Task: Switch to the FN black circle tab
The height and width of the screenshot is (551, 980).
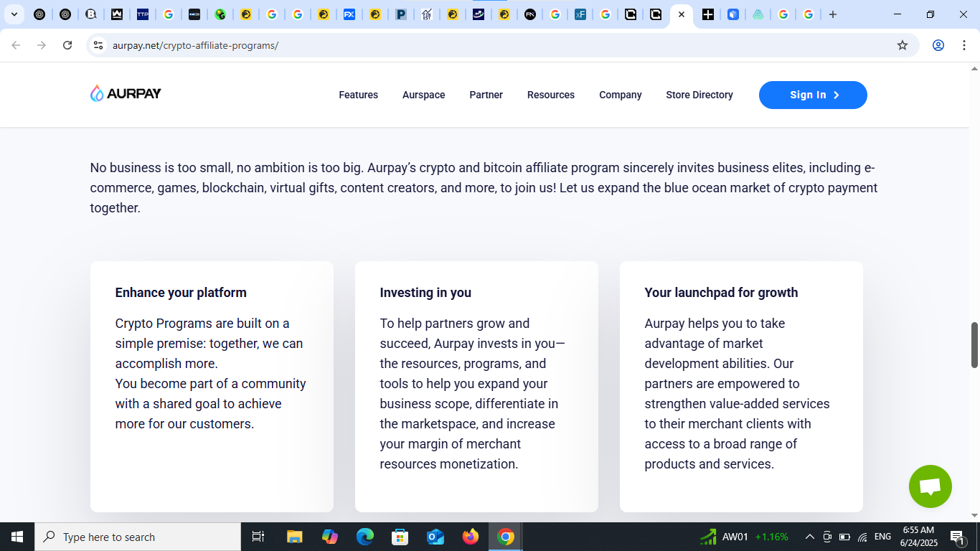Action: click(x=530, y=14)
